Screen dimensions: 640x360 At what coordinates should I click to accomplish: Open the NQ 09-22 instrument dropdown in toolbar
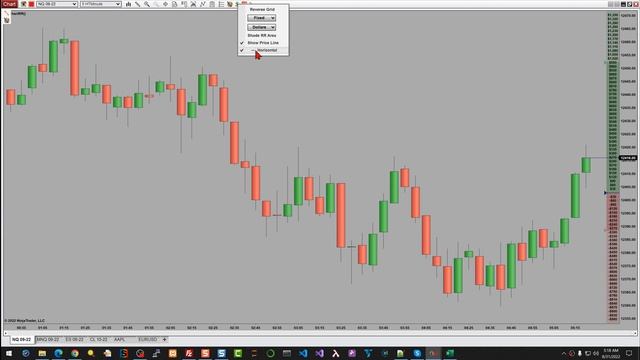57,4
